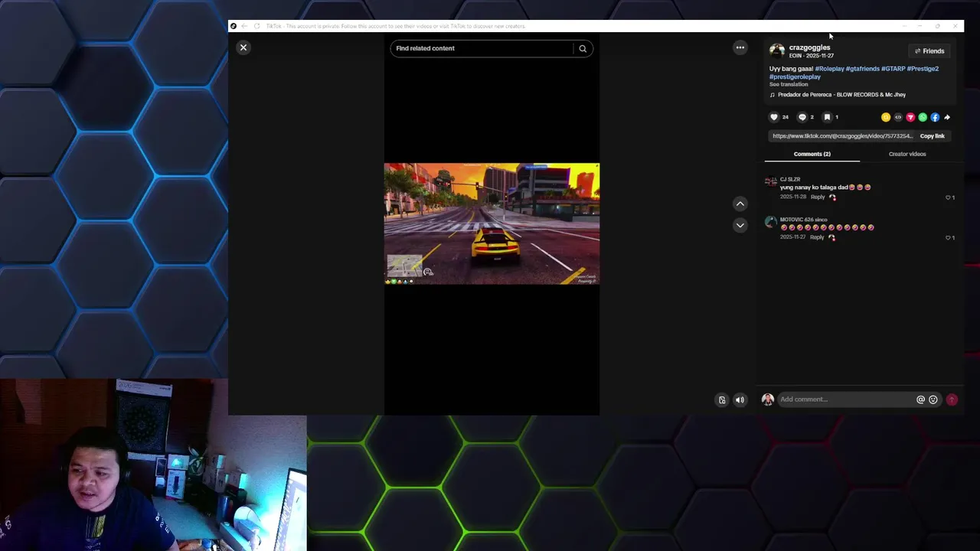Open the #GTARP hashtag
This screenshot has height=551, width=980.
(x=893, y=69)
